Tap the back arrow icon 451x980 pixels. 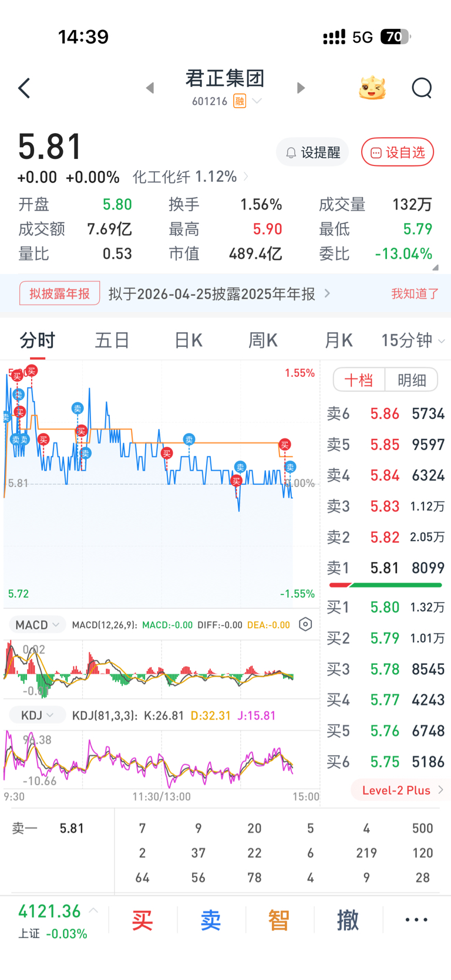[24, 89]
